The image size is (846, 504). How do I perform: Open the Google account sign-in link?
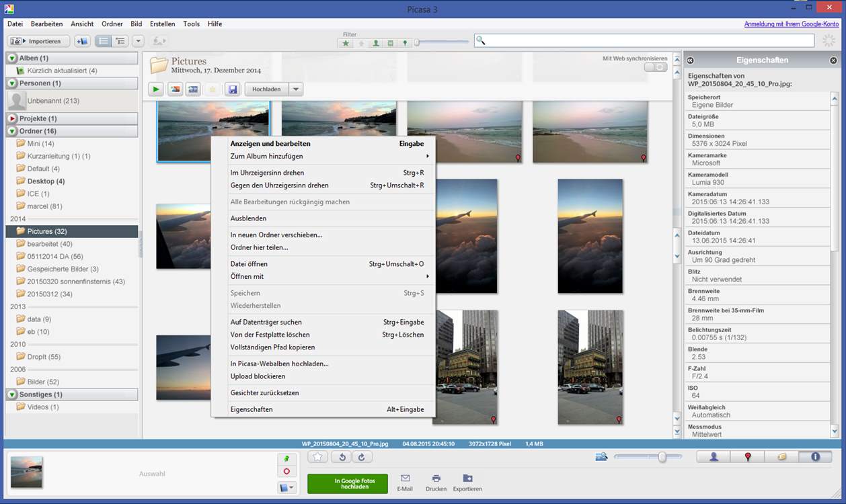pos(792,24)
